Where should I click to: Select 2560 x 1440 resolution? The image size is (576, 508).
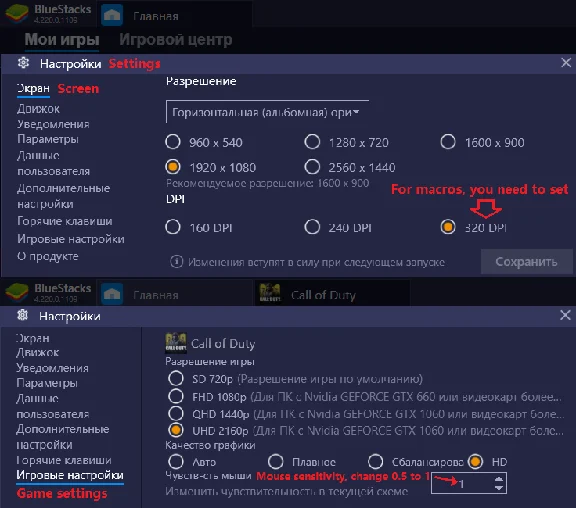pyautogui.click(x=312, y=167)
